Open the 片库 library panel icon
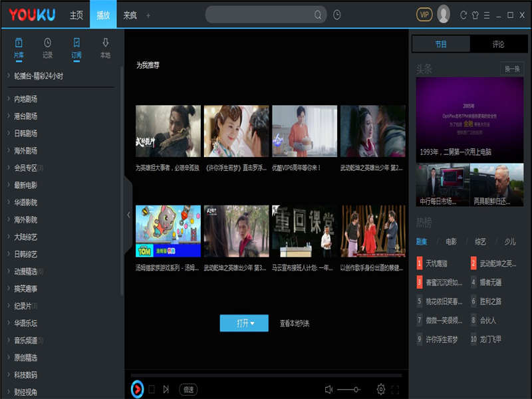 19,43
